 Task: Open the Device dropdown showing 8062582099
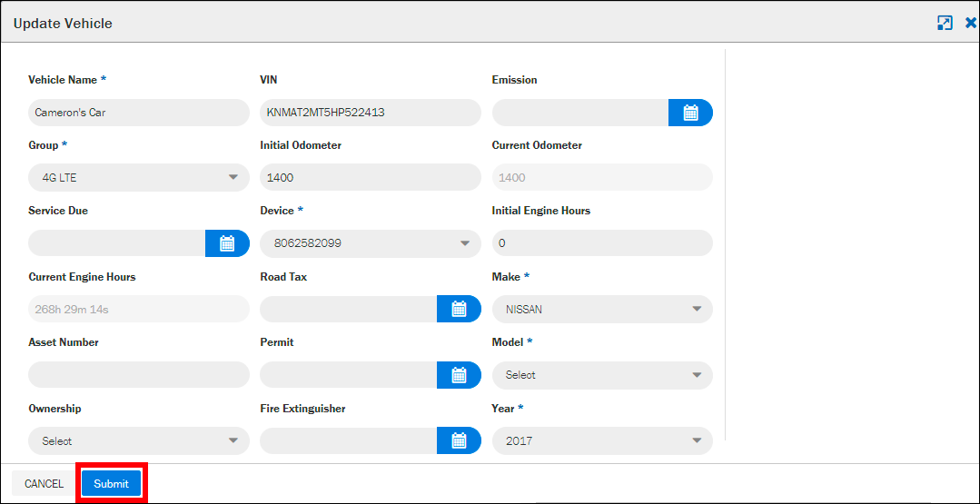(x=371, y=243)
